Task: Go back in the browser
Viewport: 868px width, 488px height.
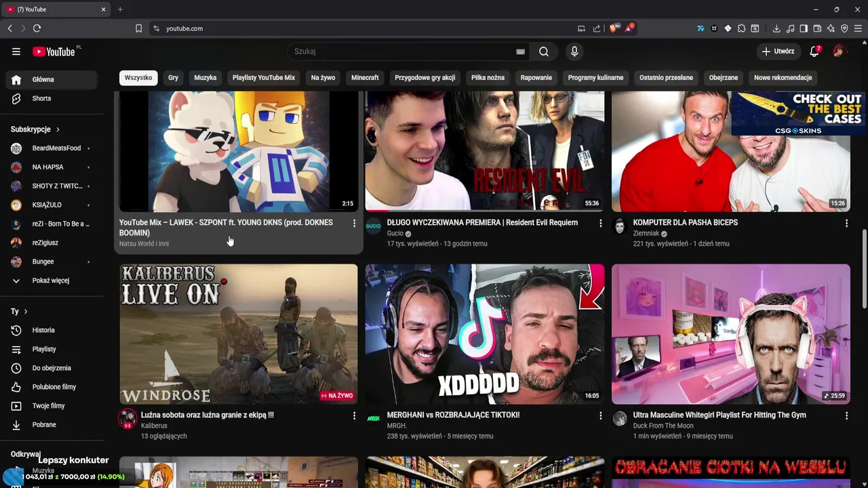Action: [x=9, y=28]
